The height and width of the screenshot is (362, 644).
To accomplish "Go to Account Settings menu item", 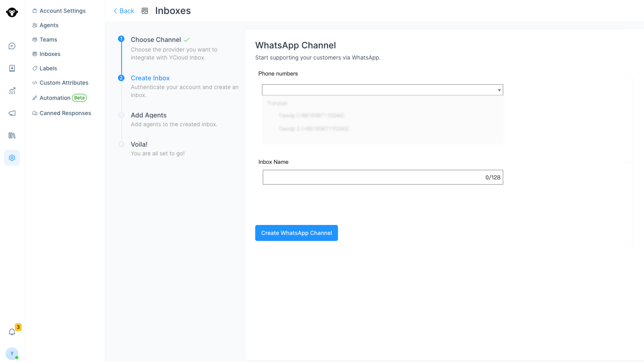I will pos(62,11).
